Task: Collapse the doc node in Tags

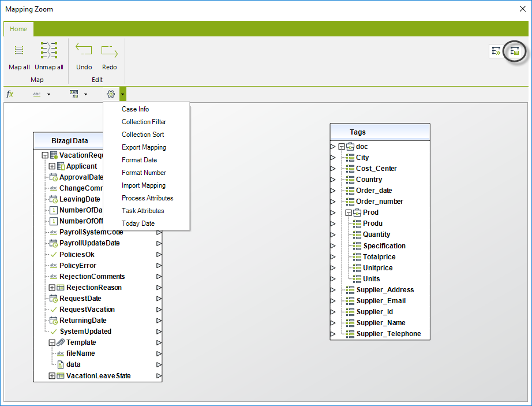Action: [342, 147]
